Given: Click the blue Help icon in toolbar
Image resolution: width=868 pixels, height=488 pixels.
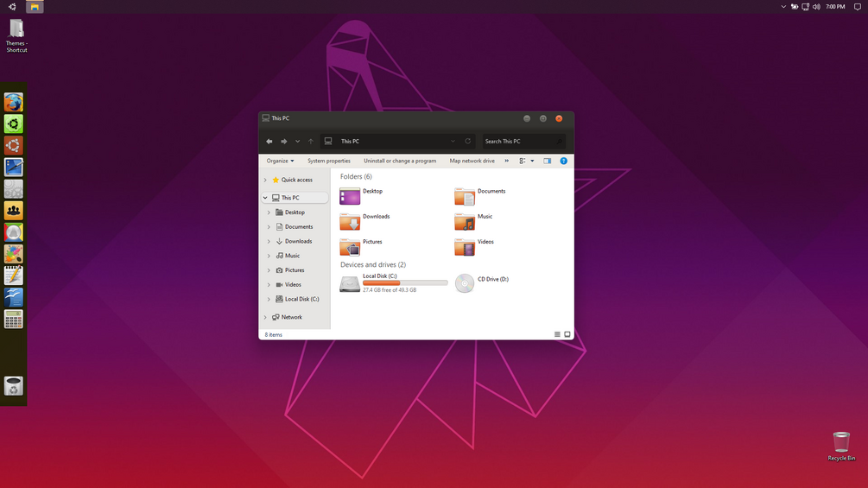Looking at the screenshot, I should (x=563, y=161).
